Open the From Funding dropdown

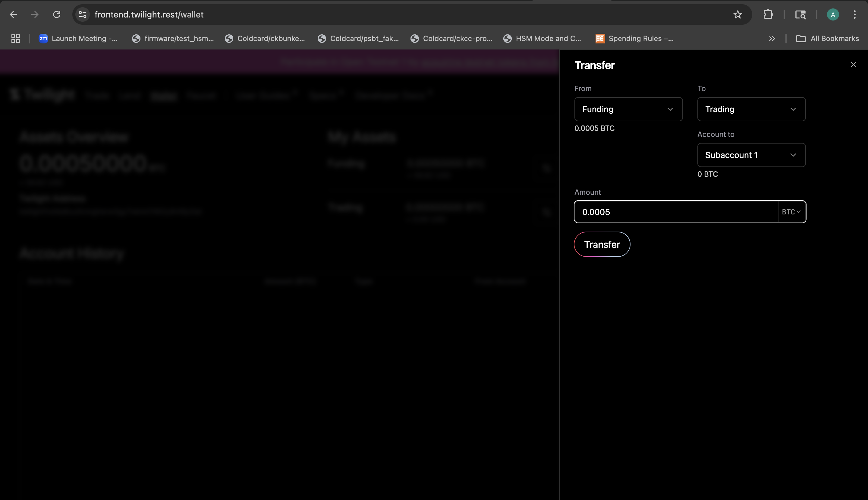pos(628,109)
